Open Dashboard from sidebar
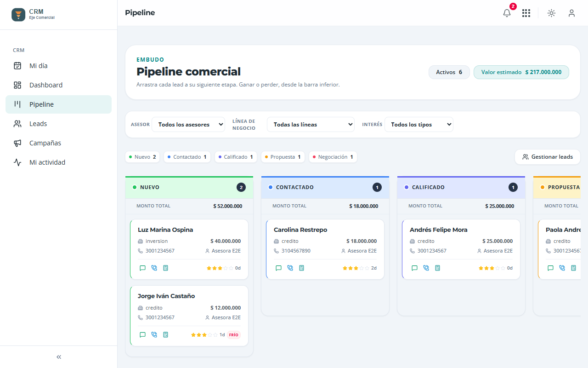 click(x=58, y=85)
